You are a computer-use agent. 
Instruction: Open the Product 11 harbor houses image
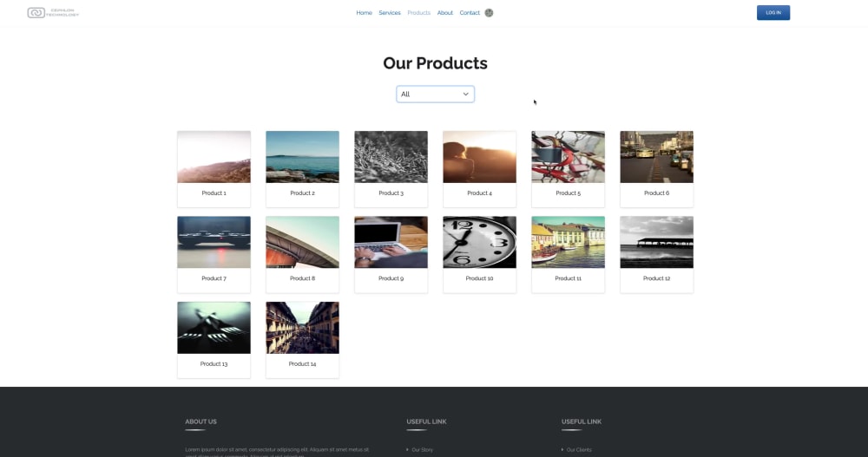point(568,242)
